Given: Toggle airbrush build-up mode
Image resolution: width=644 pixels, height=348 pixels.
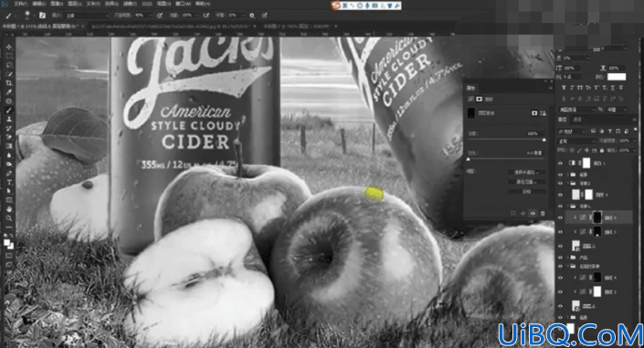Looking at the screenshot, I should [206, 16].
